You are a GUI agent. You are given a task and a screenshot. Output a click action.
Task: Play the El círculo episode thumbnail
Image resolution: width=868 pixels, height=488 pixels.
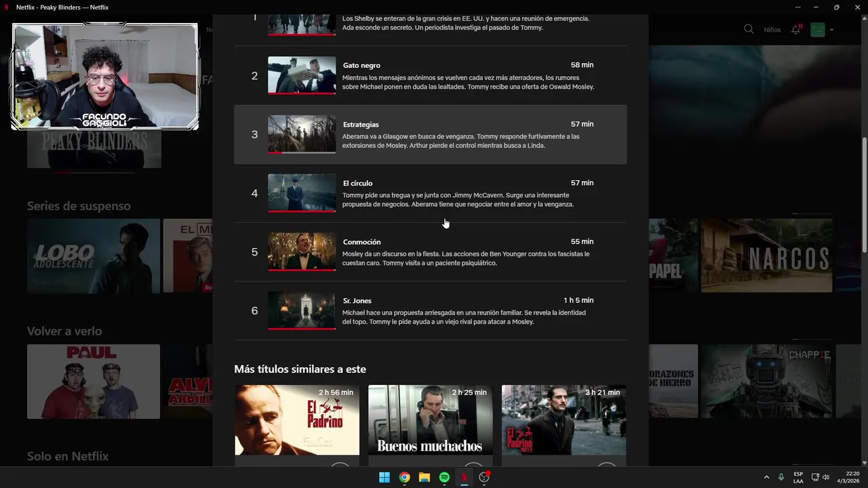click(x=302, y=193)
